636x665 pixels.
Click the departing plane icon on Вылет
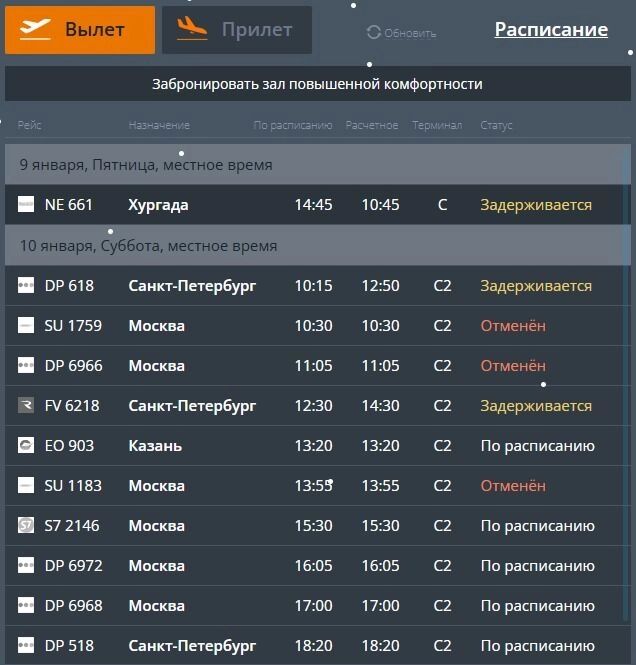click(x=35, y=29)
